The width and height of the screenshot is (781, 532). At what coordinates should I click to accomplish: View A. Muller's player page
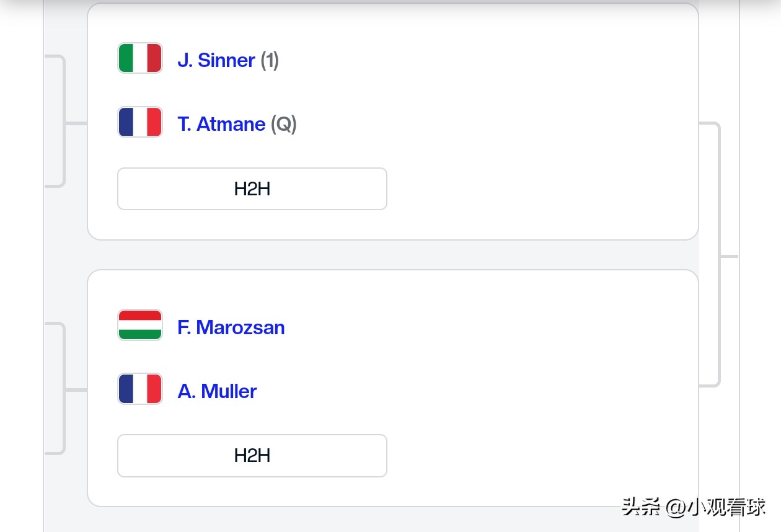pos(217,391)
